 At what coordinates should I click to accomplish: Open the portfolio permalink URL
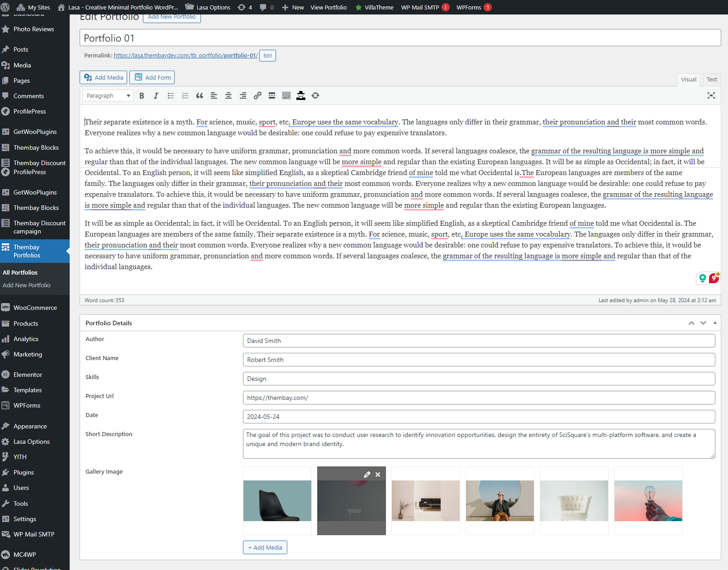coord(186,56)
